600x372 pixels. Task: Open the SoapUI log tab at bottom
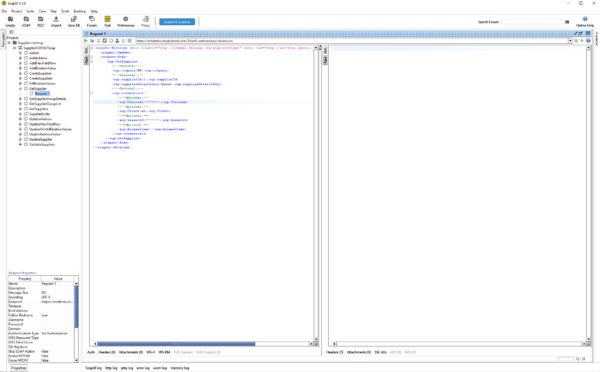93,368
